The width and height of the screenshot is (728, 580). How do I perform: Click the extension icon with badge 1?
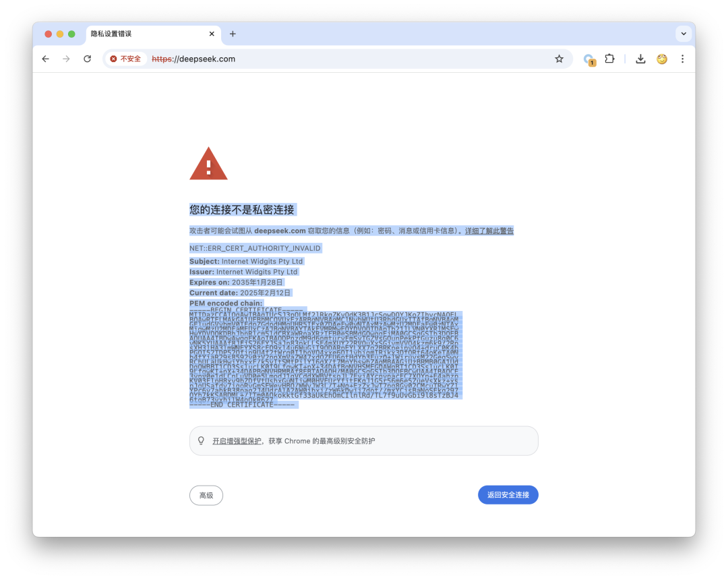click(589, 60)
